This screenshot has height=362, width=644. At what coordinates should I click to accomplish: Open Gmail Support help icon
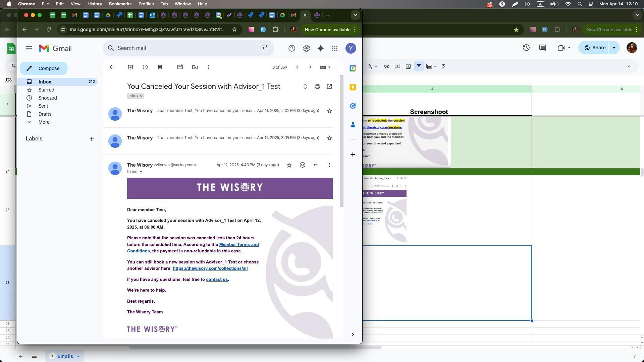(292, 48)
